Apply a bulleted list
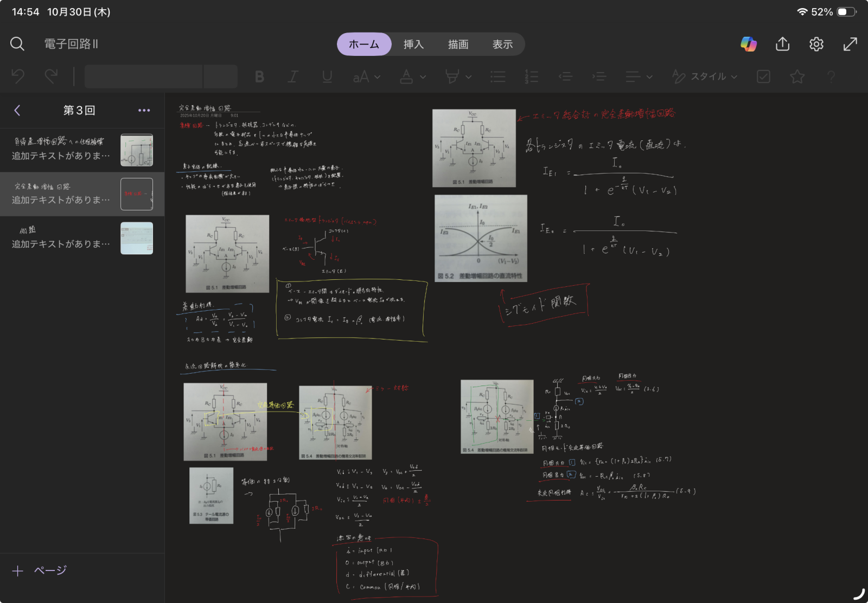The height and width of the screenshot is (603, 868). point(497,76)
